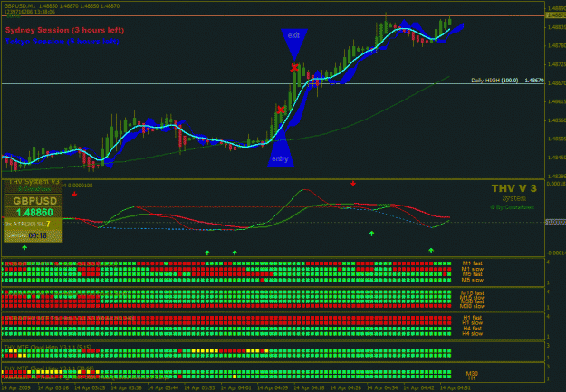The width and height of the screenshot is (566, 392).
Task: Click '14 Apr 04:34' on time axis
Action: [x=382, y=388]
